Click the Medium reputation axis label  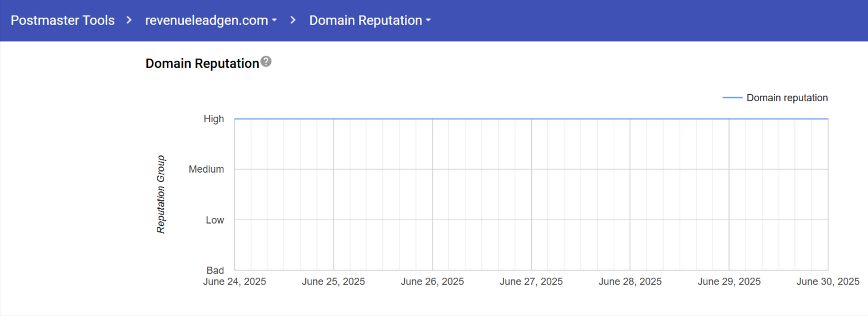click(x=207, y=169)
